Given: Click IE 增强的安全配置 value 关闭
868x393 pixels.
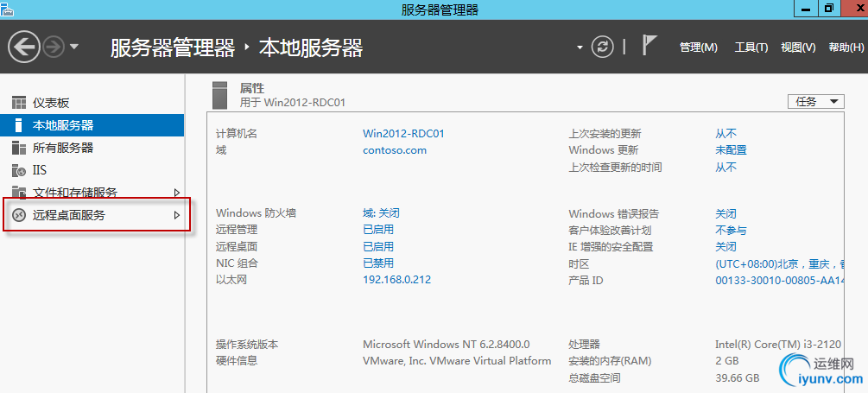Looking at the screenshot, I should pyautogui.click(x=725, y=247).
